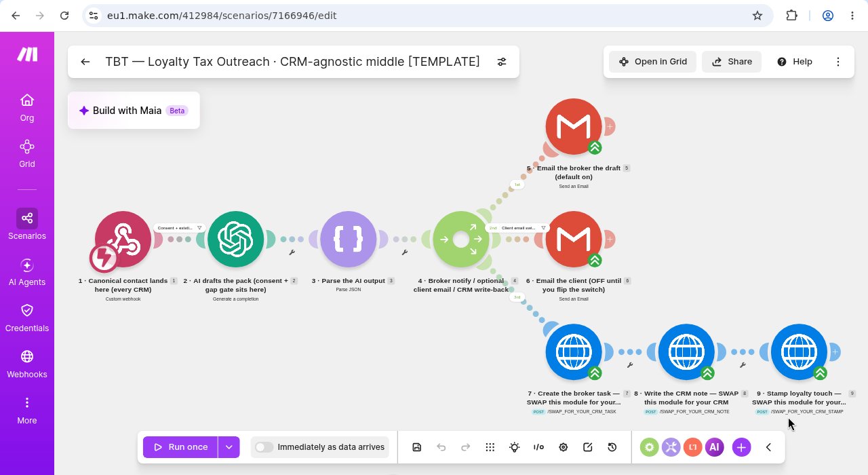
Task: Open HTTP module 8 writing the CRM note
Action: coord(686,351)
